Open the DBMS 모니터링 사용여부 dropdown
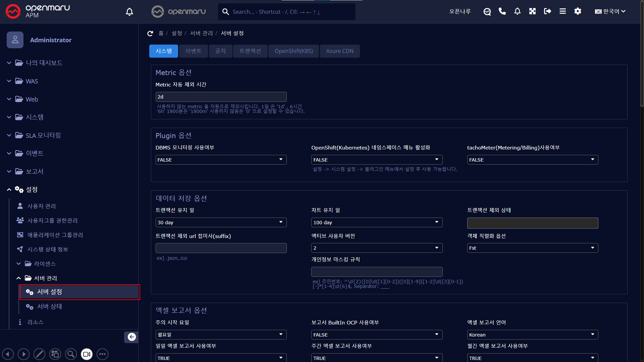 (x=221, y=160)
